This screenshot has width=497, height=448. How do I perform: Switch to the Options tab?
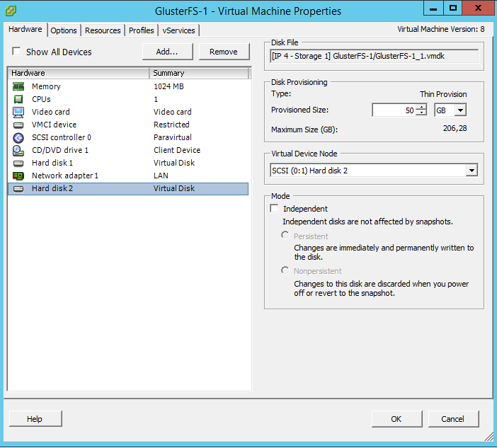coord(64,30)
